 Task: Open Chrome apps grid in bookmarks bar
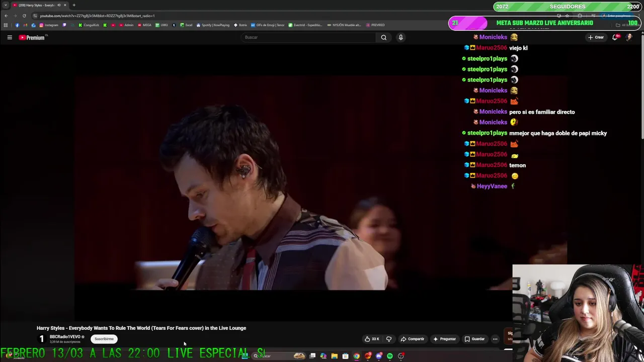[6, 25]
